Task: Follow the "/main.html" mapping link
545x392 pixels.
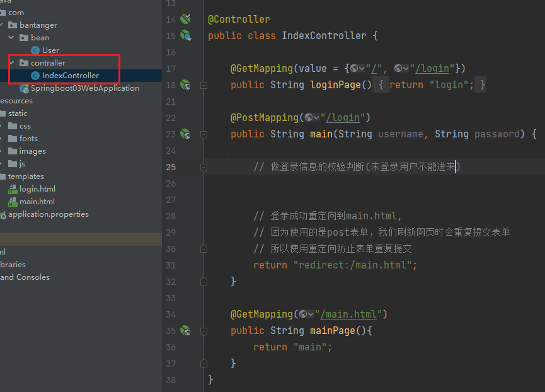Action: click(x=348, y=314)
